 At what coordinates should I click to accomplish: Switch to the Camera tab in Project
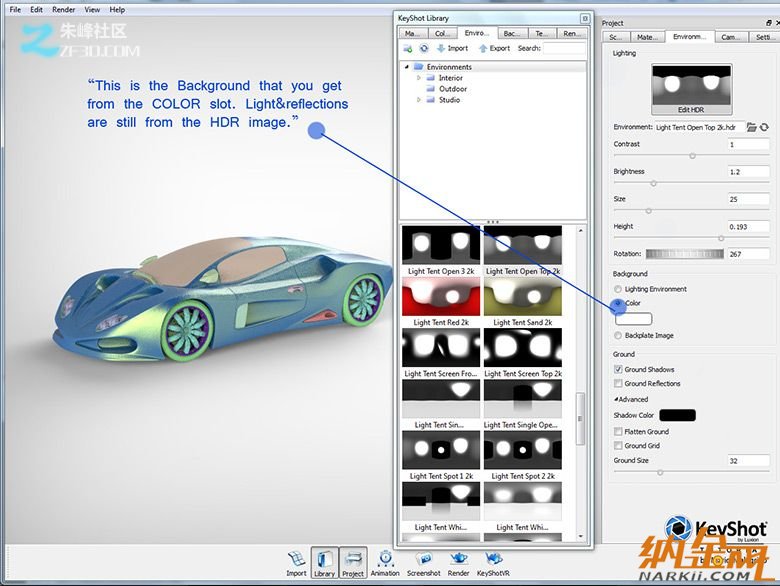tap(731, 37)
